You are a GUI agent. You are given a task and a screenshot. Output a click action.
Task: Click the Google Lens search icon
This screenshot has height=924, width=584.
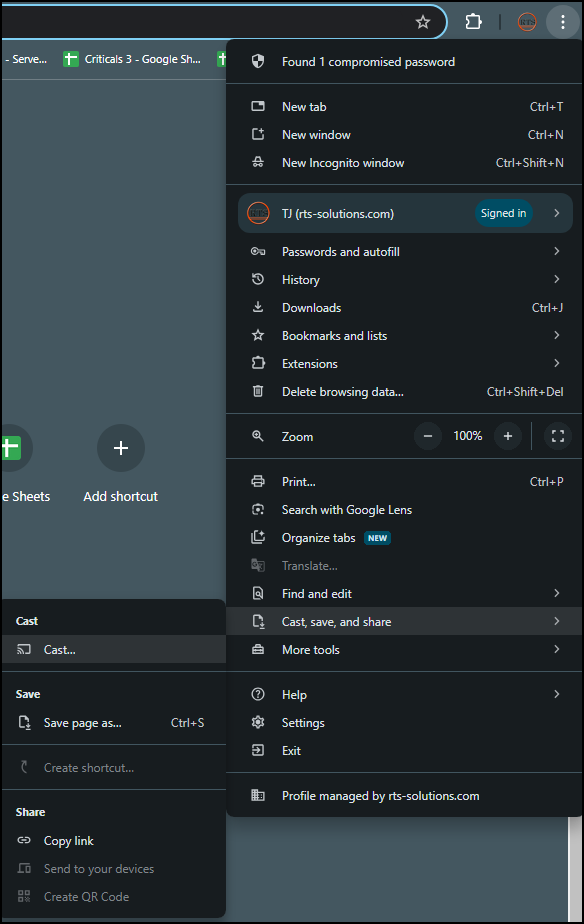pyautogui.click(x=258, y=510)
